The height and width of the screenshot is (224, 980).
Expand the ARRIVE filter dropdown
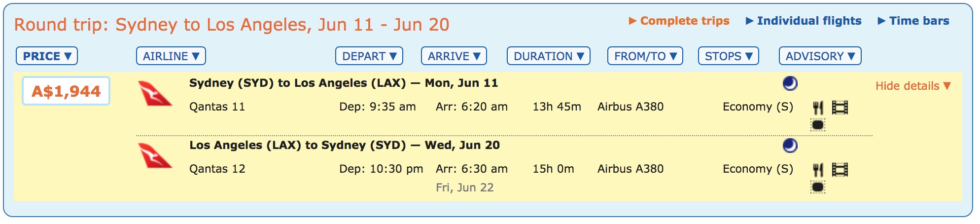(454, 56)
